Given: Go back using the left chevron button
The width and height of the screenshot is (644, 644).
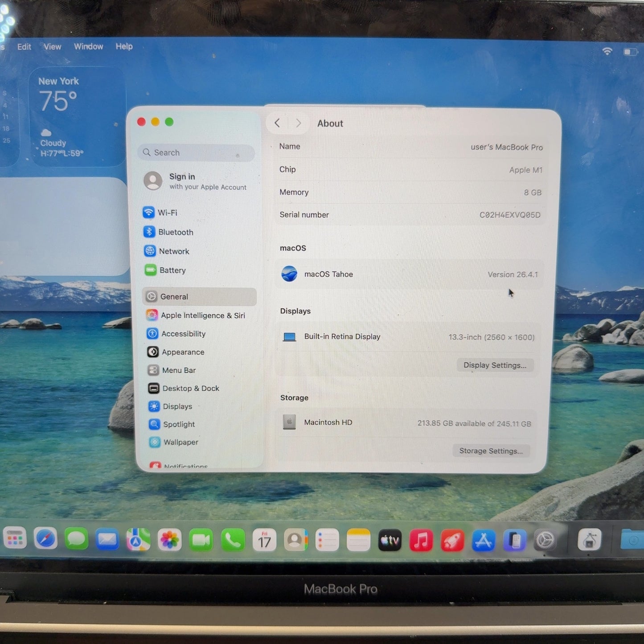Looking at the screenshot, I should (277, 123).
